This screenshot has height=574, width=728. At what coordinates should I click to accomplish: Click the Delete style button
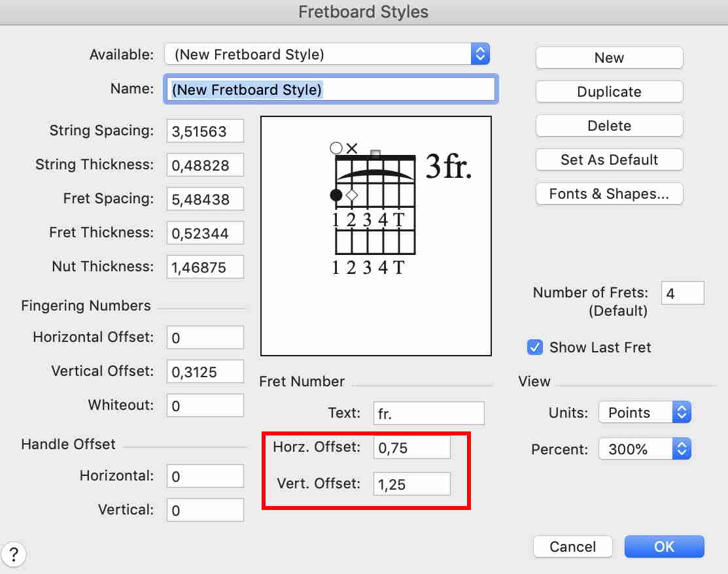pyautogui.click(x=609, y=126)
